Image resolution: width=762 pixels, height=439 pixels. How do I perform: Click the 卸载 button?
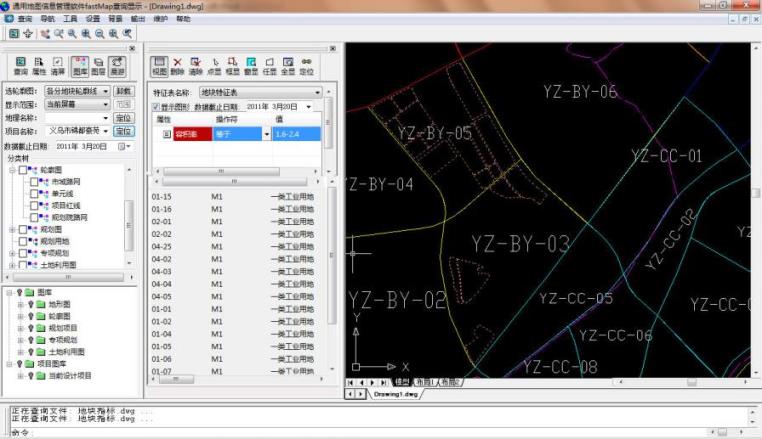pyautogui.click(x=123, y=90)
